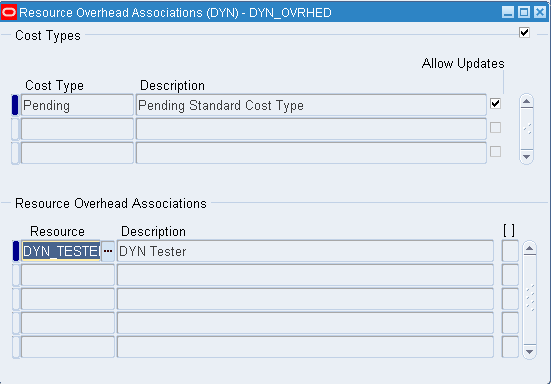Screen dimensions: 553x384
Task: Toggle the checkbox beside Cost Types header
Action: (524, 32)
